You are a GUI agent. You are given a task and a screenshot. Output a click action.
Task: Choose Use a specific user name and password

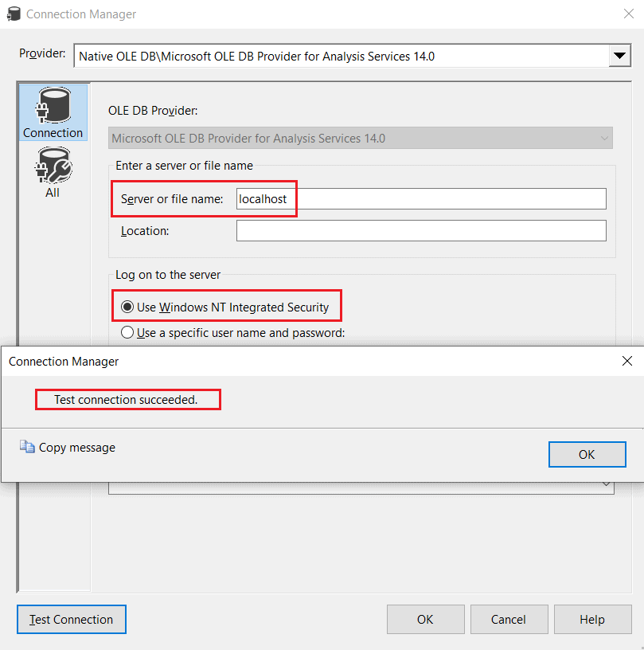pyautogui.click(x=127, y=333)
